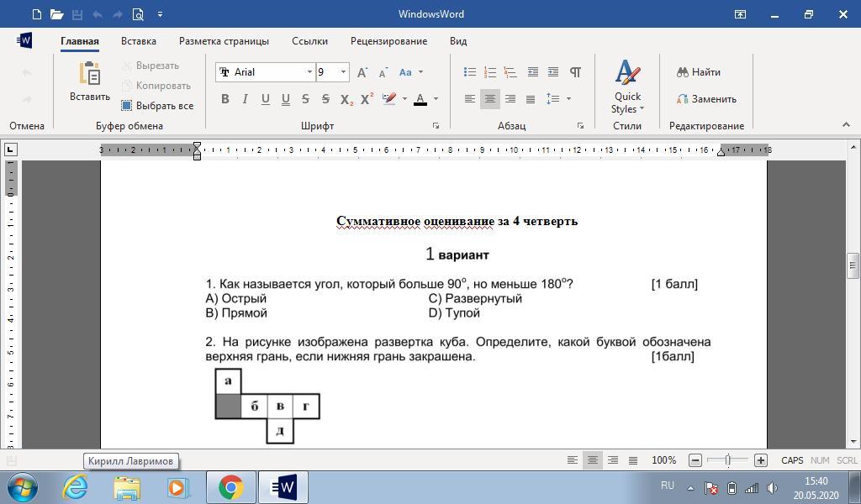Open the Word application menu icon

24,40
